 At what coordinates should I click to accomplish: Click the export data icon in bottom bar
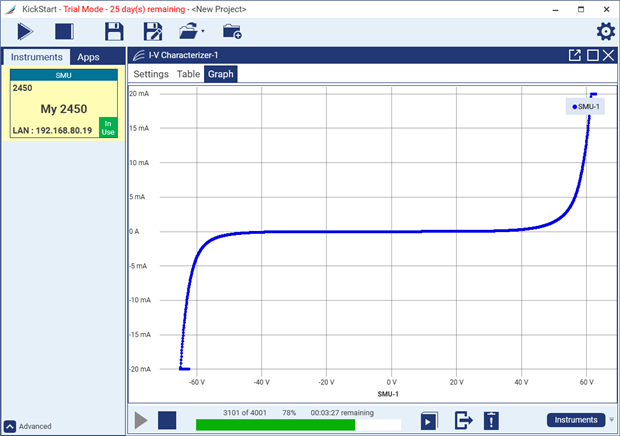(x=463, y=421)
